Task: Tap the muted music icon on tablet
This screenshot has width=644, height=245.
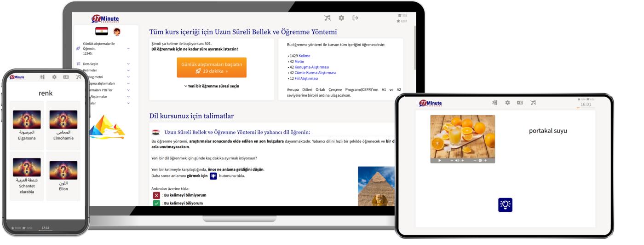Action: coord(533,103)
